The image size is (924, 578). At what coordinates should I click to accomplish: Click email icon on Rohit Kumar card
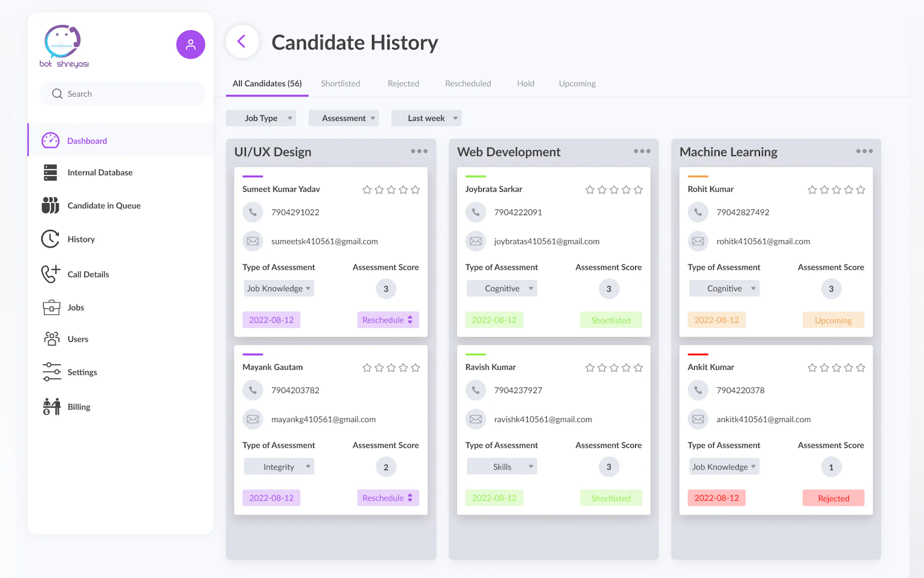pos(698,241)
